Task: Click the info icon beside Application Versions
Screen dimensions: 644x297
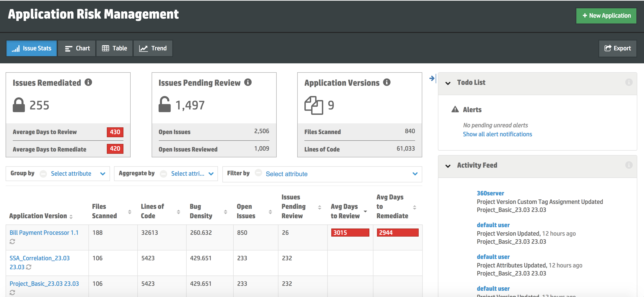Action: (x=386, y=82)
